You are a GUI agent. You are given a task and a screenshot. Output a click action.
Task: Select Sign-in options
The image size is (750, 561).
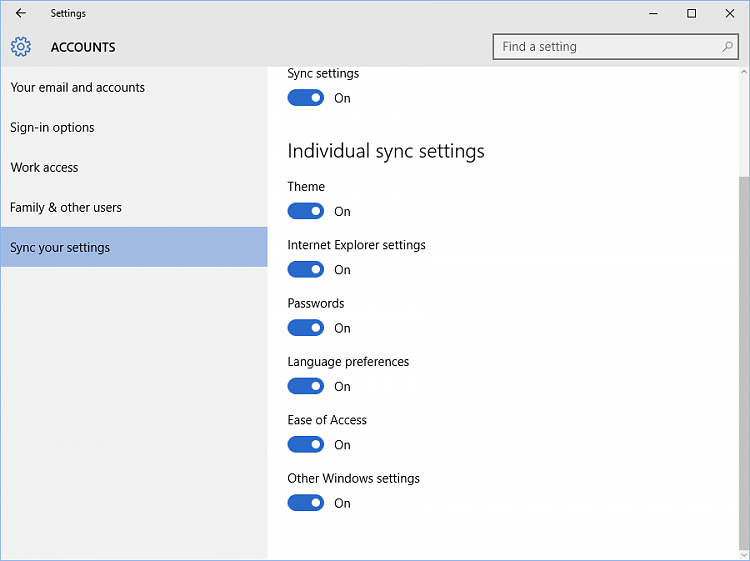[134, 127]
